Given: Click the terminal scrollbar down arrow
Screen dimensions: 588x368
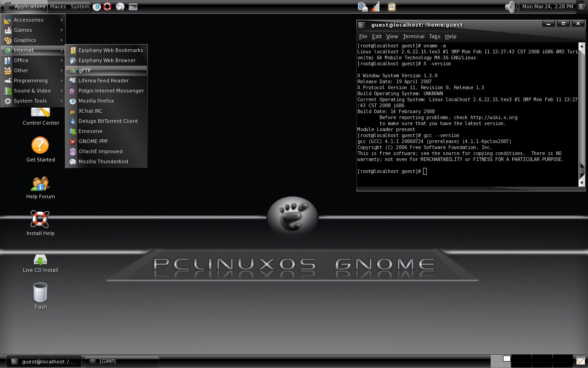Looking at the screenshot, I should pyautogui.click(x=582, y=183).
